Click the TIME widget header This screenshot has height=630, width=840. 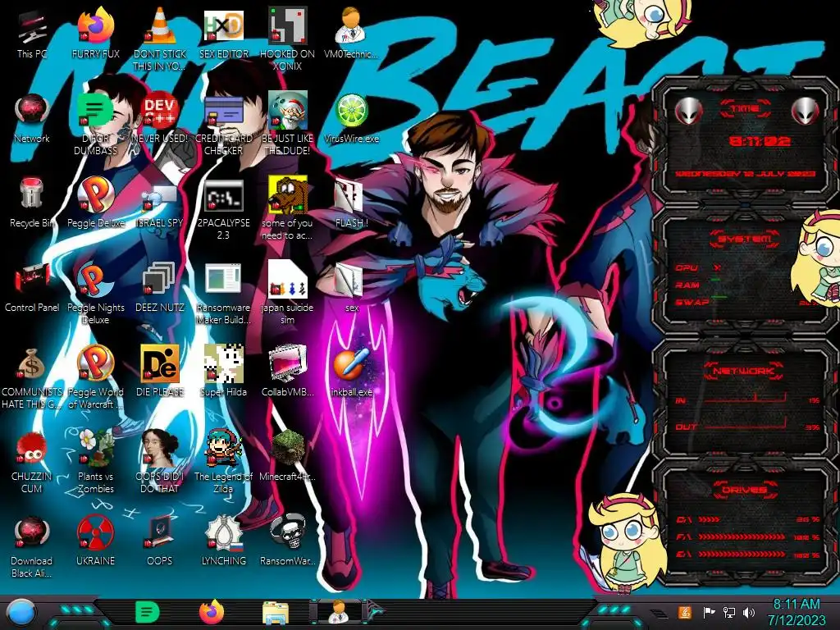[x=745, y=109]
